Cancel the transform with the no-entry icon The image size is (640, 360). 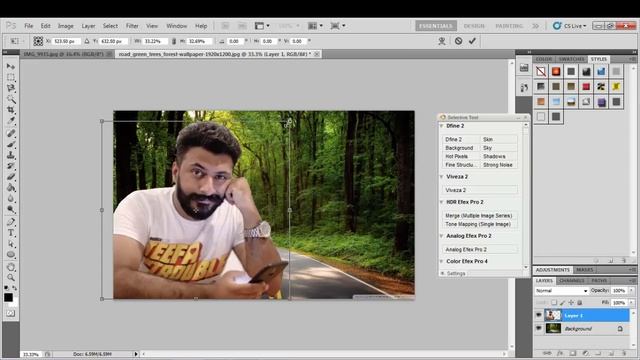[x=458, y=41]
